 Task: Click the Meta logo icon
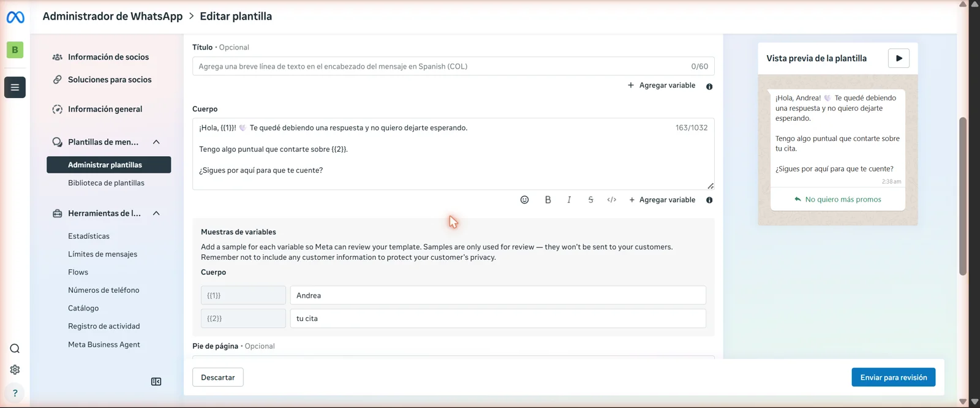[15, 18]
